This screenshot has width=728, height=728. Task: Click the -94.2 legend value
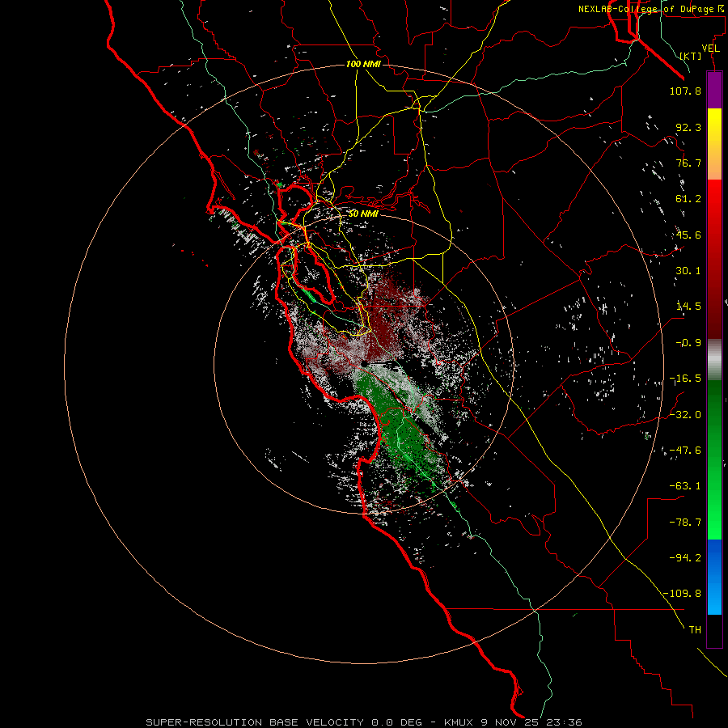point(685,557)
